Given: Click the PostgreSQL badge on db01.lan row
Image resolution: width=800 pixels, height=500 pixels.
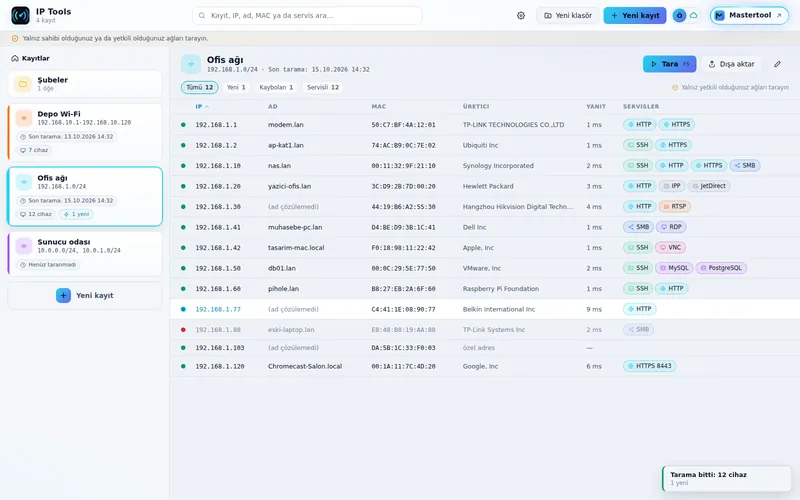Looking at the screenshot, I should click(721, 268).
